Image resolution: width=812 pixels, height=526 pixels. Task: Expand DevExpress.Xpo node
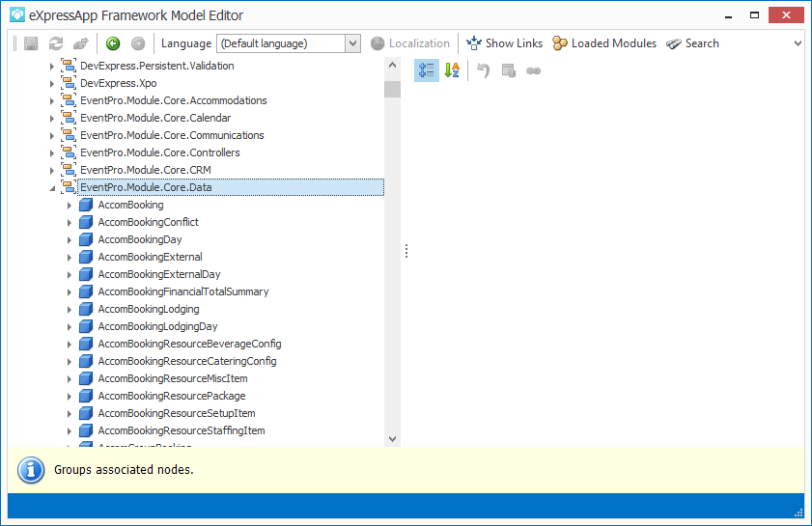click(x=52, y=83)
